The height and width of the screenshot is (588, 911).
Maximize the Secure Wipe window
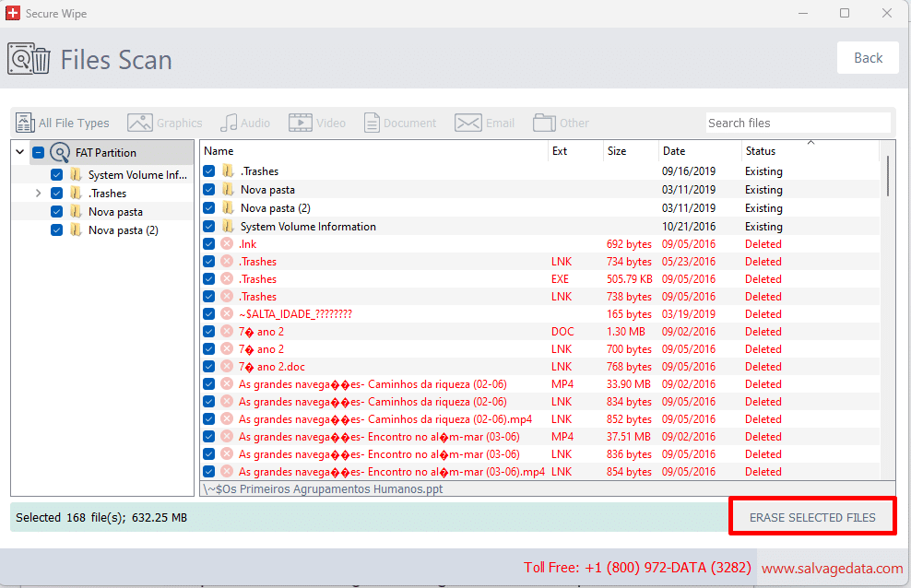[845, 13]
